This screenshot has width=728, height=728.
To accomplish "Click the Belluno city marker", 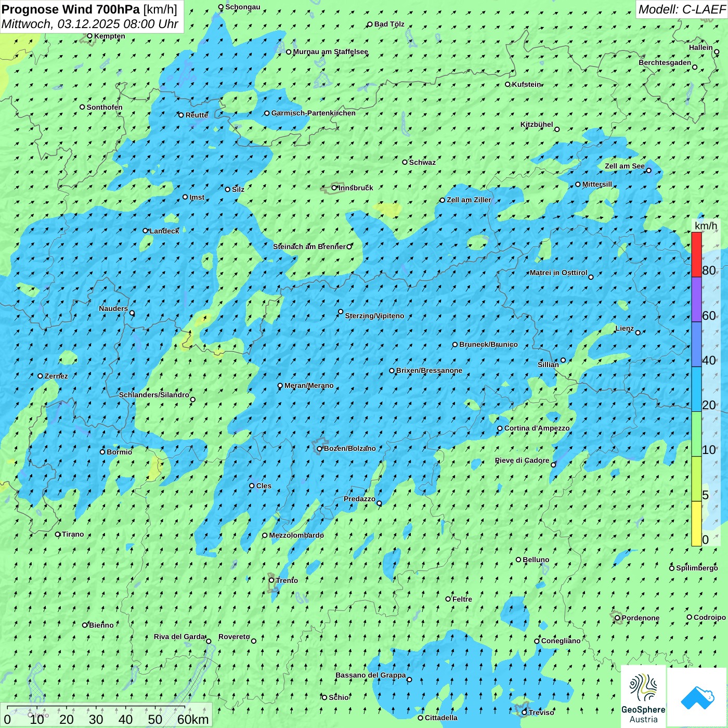I will point(518,560).
